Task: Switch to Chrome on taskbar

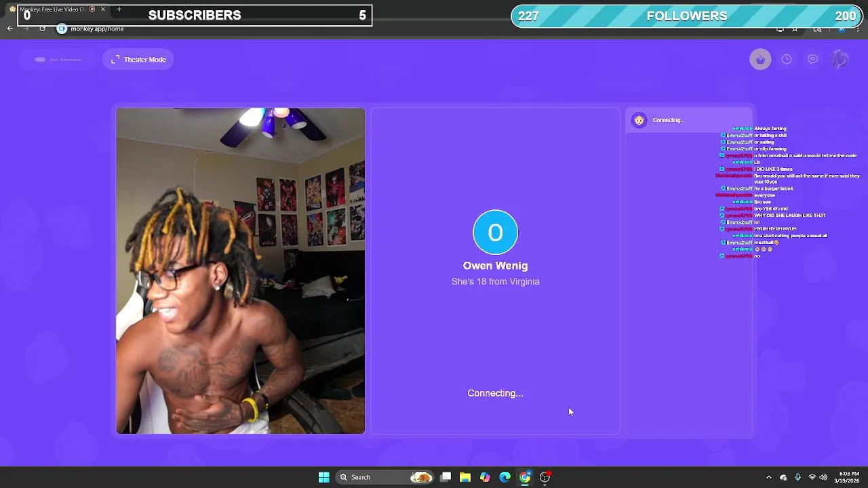Action: 525,477
